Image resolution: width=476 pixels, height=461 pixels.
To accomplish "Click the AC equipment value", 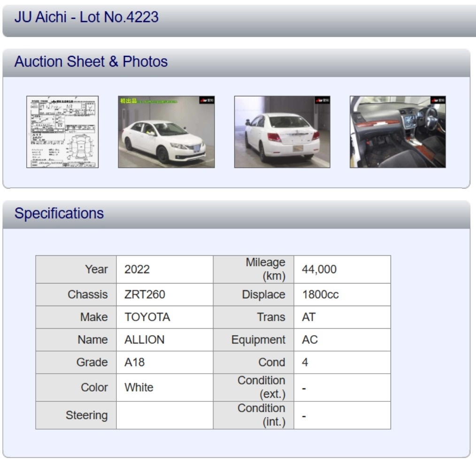I will [x=310, y=340].
